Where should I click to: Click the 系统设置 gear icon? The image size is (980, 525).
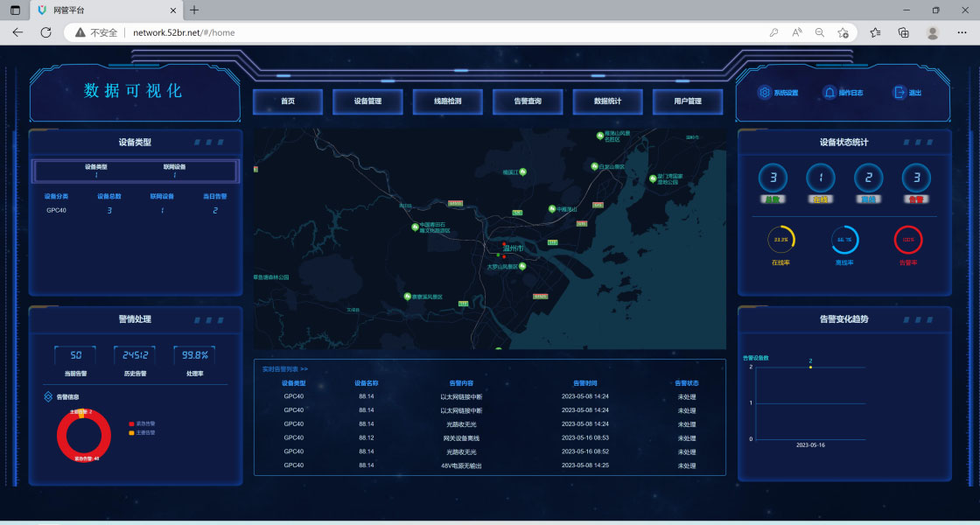pyautogui.click(x=764, y=93)
